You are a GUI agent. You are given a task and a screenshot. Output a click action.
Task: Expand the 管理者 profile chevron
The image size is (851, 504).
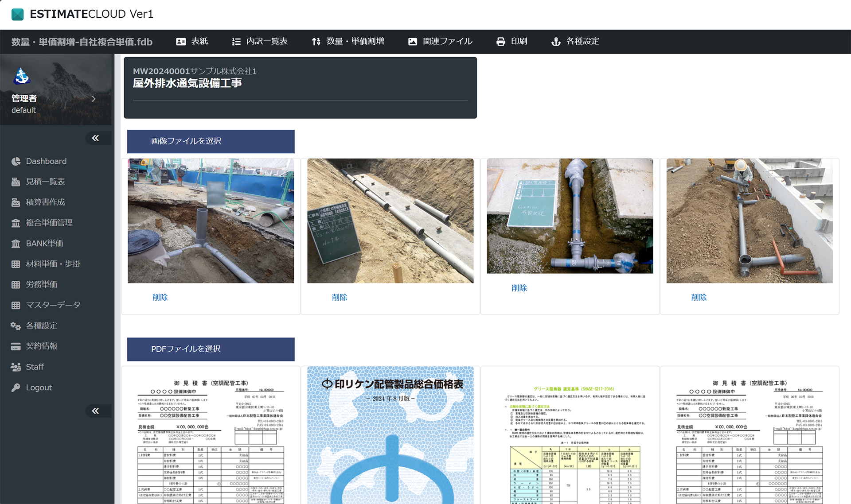tap(94, 99)
